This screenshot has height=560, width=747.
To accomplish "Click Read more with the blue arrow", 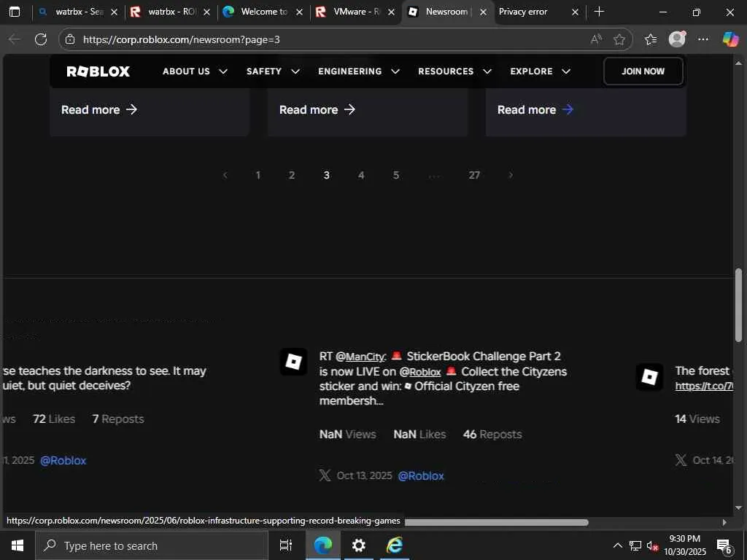I will click(535, 110).
